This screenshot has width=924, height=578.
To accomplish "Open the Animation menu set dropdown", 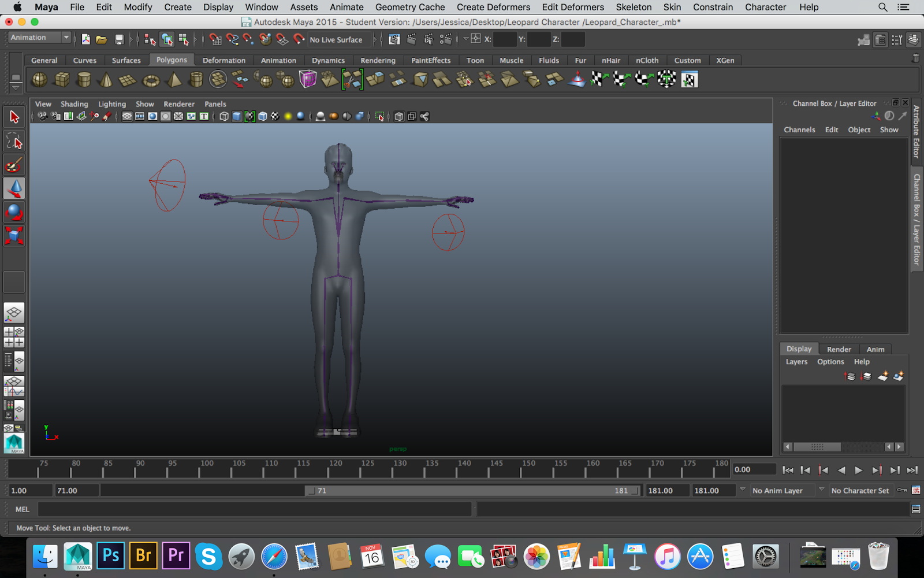I will [39, 38].
